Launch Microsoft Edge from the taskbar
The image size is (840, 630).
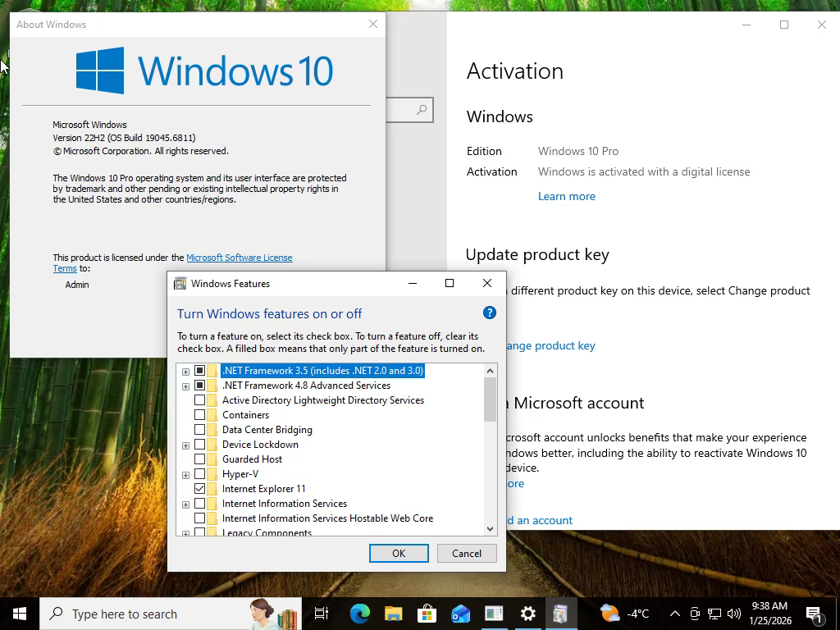(359, 614)
